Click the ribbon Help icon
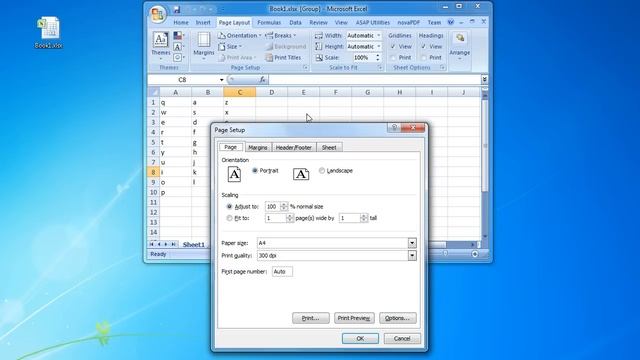 [x=451, y=22]
